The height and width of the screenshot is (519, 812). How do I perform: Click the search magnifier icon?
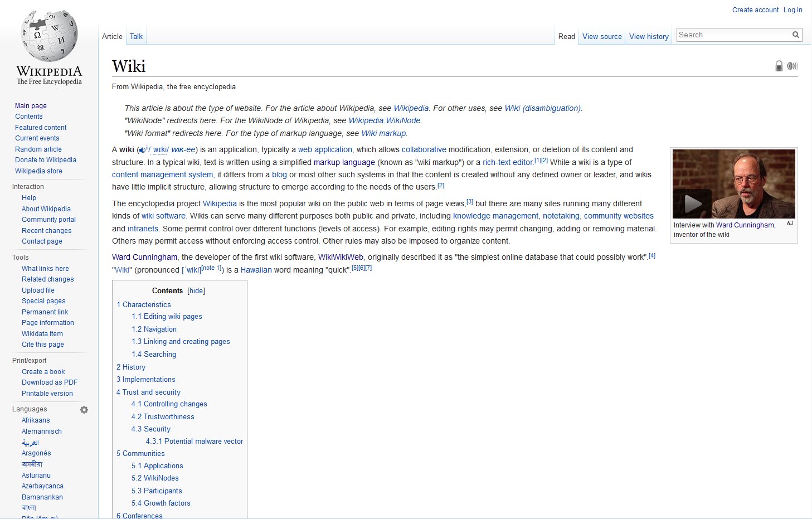tap(796, 35)
